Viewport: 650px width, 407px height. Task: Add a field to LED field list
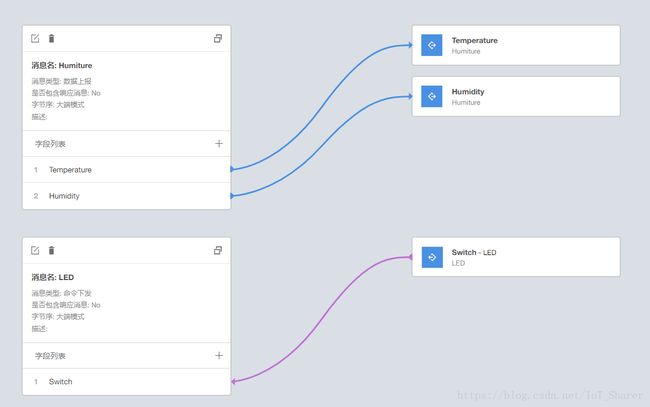pos(219,355)
